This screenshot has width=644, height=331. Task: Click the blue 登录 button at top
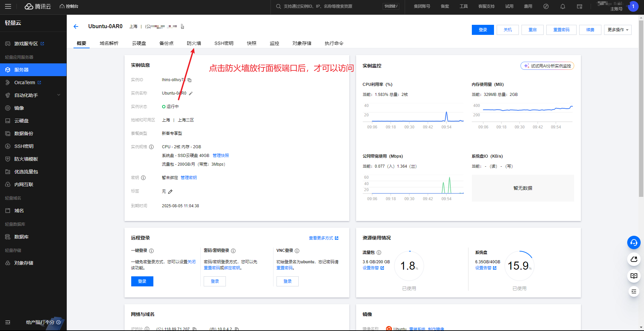click(x=483, y=30)
